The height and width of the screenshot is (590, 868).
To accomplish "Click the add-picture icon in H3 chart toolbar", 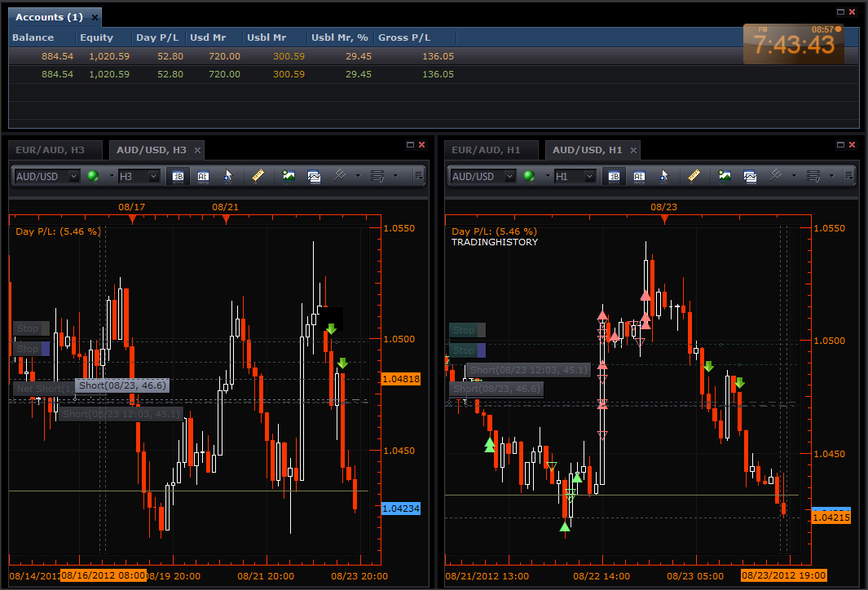I will (288, 175).
